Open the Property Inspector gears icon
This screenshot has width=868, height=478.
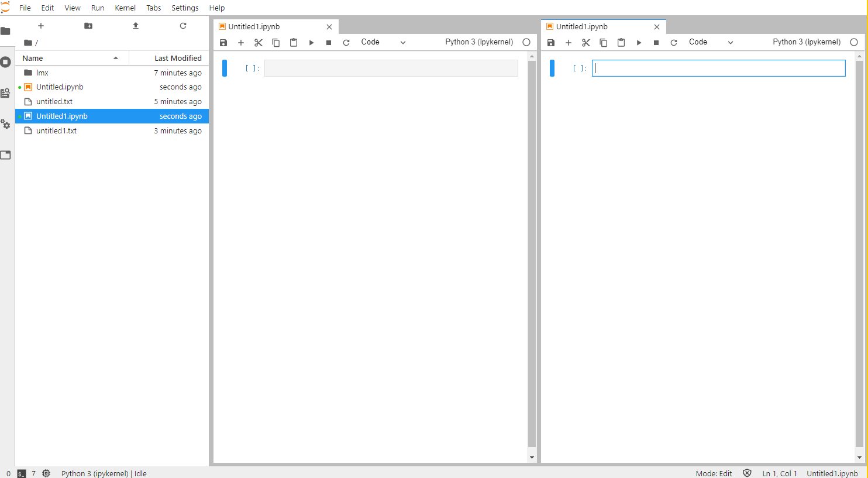coord(6,124)
